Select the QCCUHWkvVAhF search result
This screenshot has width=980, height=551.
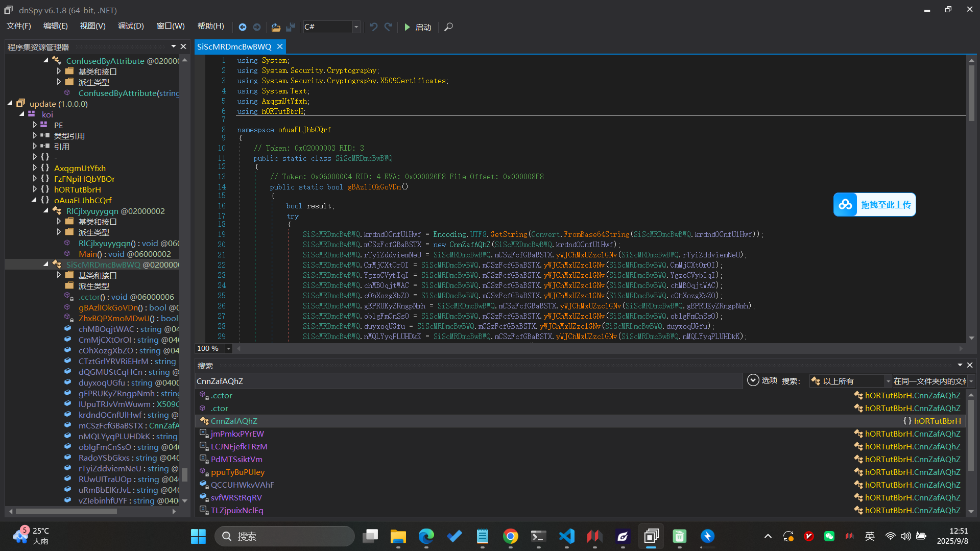[580, 485]
